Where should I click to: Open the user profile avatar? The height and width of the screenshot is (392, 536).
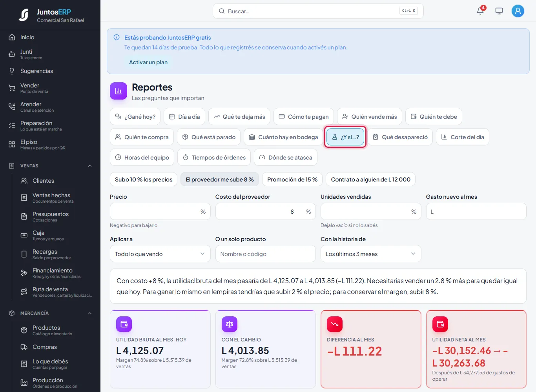[x=518, y=11]
